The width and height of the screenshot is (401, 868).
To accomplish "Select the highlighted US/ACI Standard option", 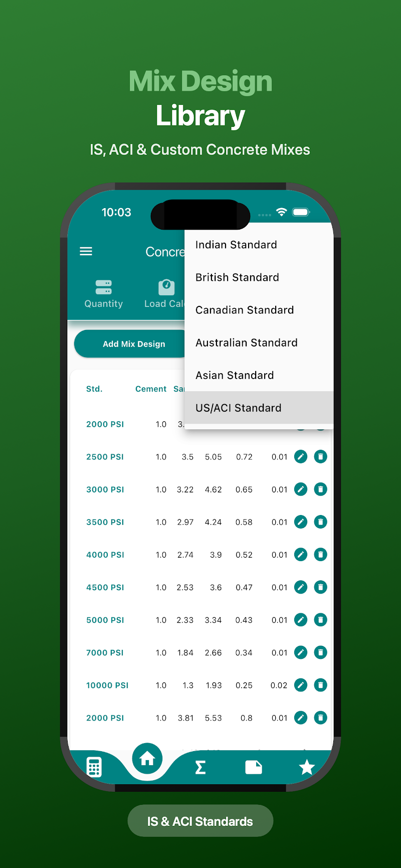I will coord(239,408).
